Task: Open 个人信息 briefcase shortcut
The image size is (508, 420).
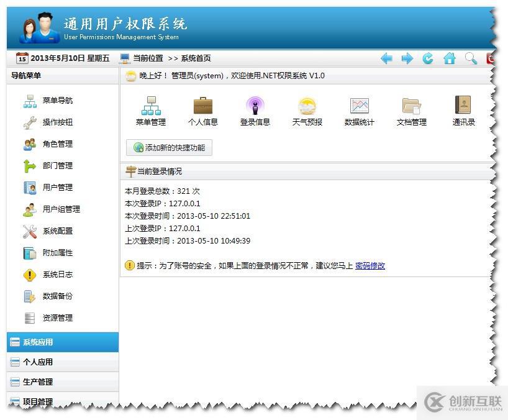Action: click(x=203, y=111)
